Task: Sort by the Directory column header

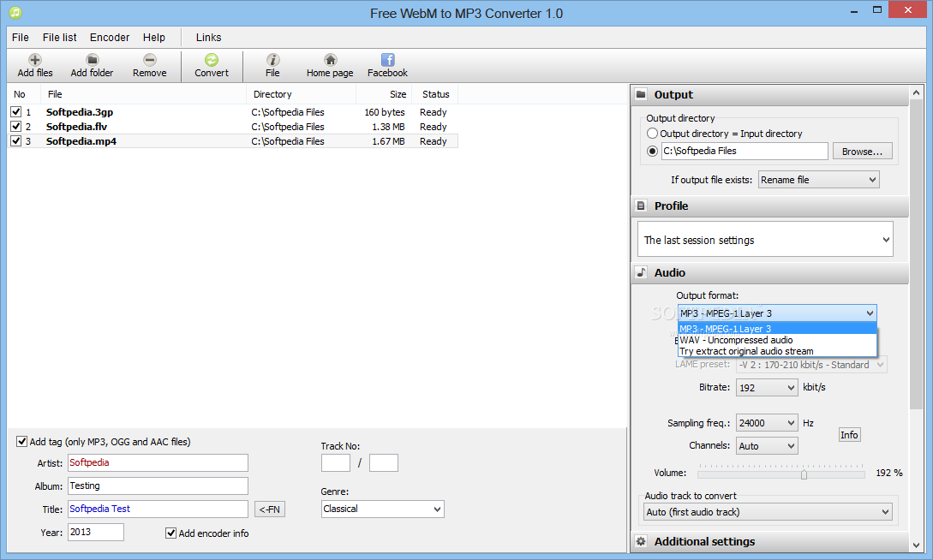Action: click(x=301, y=94)
